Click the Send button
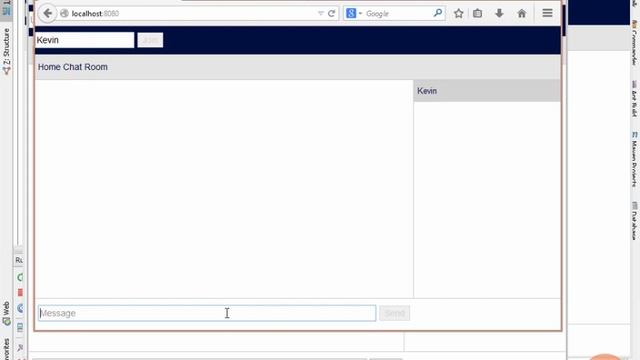This screenshot has height=360, width=640. pyautogui.click(x=395, y=313)
